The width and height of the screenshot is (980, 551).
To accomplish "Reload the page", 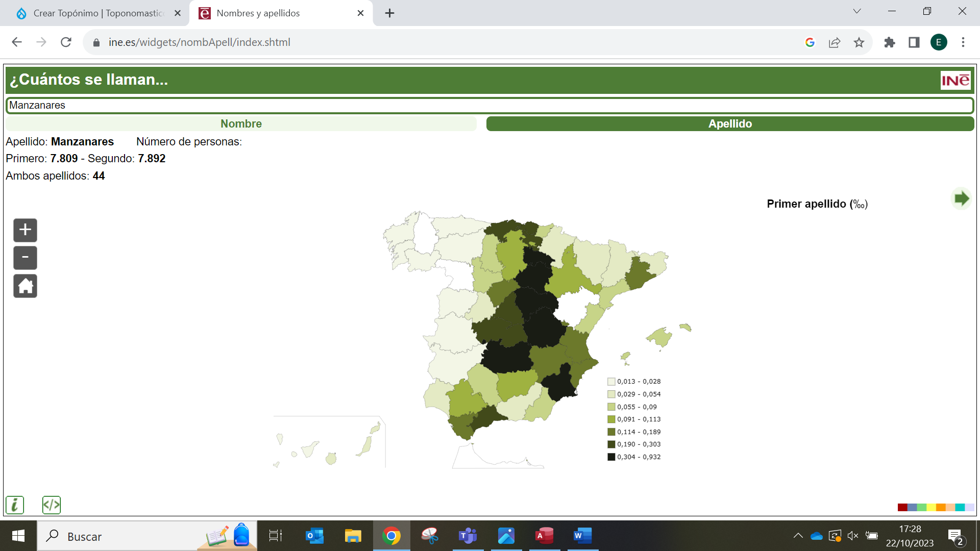I will [66, 42].
